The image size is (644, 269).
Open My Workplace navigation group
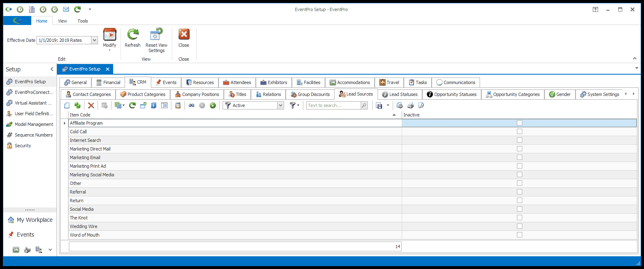point(30,220)
